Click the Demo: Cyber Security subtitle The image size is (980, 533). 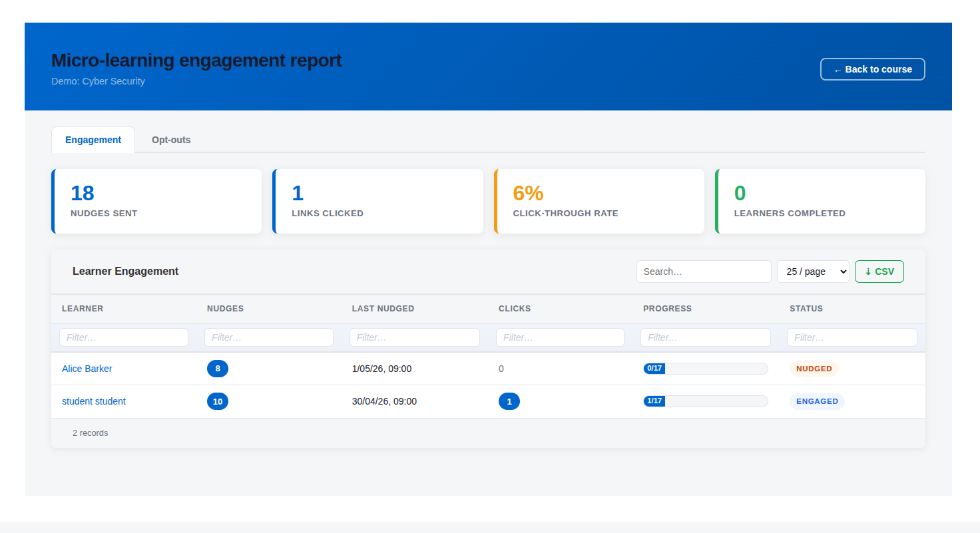pyautogui.click(x=98, y=81)
